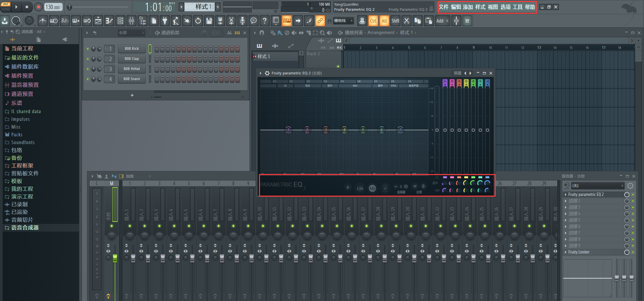The height and width of the screenshot is (301, 644).
Task: Add a channel with plus button
Action: pos(132,95)
